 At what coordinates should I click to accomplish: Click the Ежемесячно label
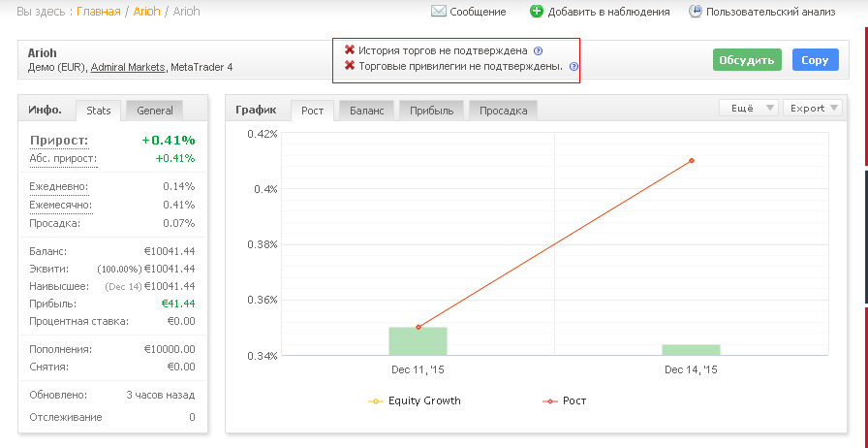[x=61, y=205]
